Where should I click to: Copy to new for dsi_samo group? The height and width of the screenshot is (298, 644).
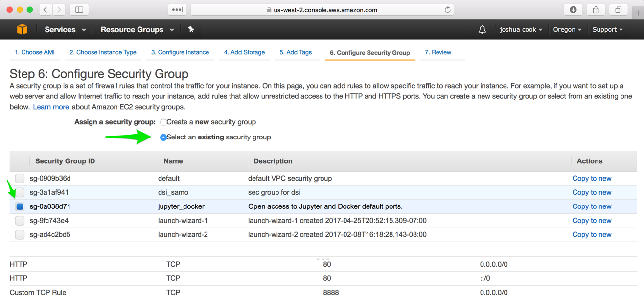click(x=592, y=192)
